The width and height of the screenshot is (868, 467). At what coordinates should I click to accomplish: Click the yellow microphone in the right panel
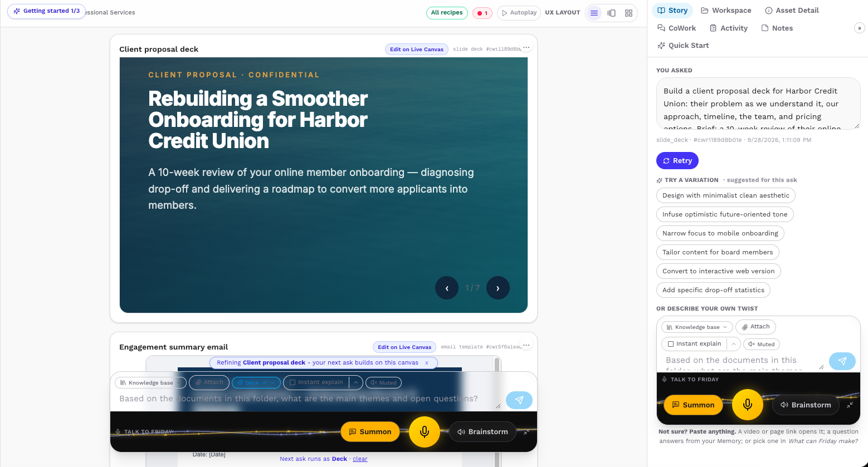[x=748, y=405]
